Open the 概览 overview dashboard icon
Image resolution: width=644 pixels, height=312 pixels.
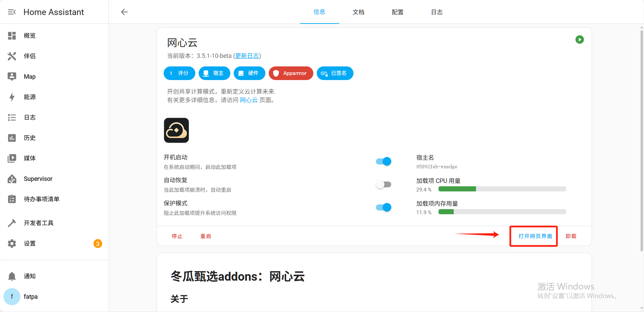click(x=12, y=36)
